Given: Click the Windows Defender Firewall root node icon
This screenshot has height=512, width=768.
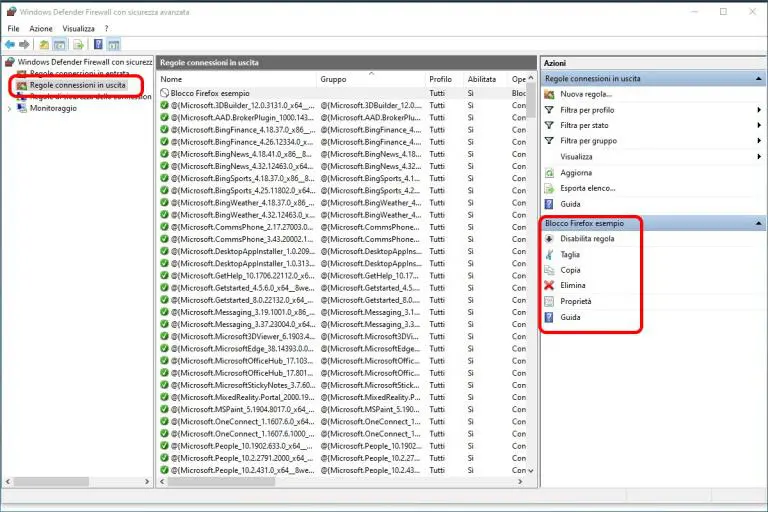Looking at the screenshot, I should (10, 62).
